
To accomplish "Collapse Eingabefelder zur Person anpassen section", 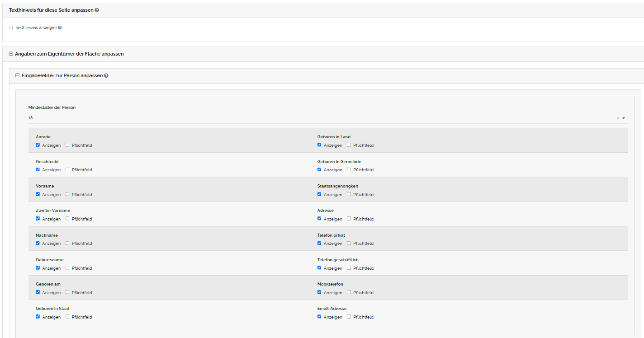I will (x=17, y=76).
